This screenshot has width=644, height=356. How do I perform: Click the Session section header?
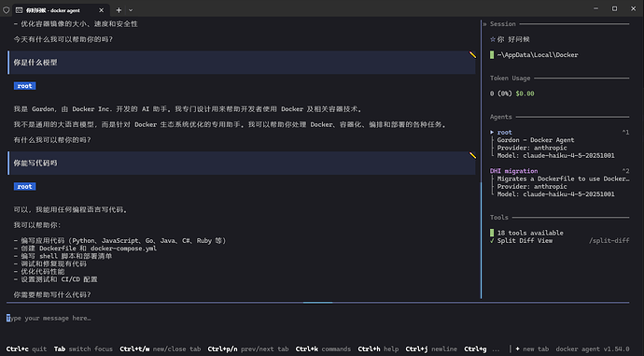503,24
